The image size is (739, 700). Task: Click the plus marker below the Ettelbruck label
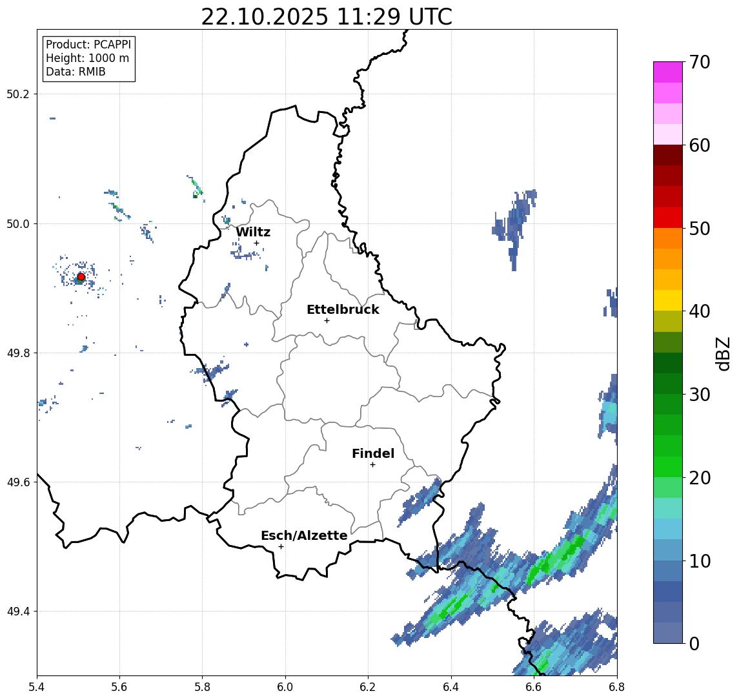tap(327, 320)
